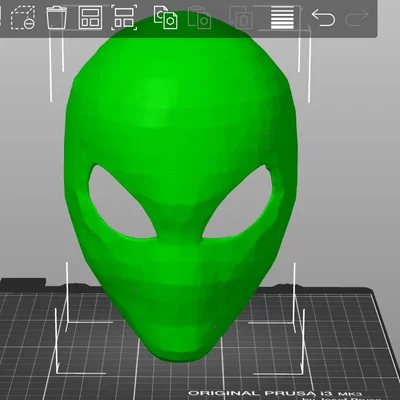Click the greyed-out Add instance icon
The image size is (400, 400).
coord(241,18)
